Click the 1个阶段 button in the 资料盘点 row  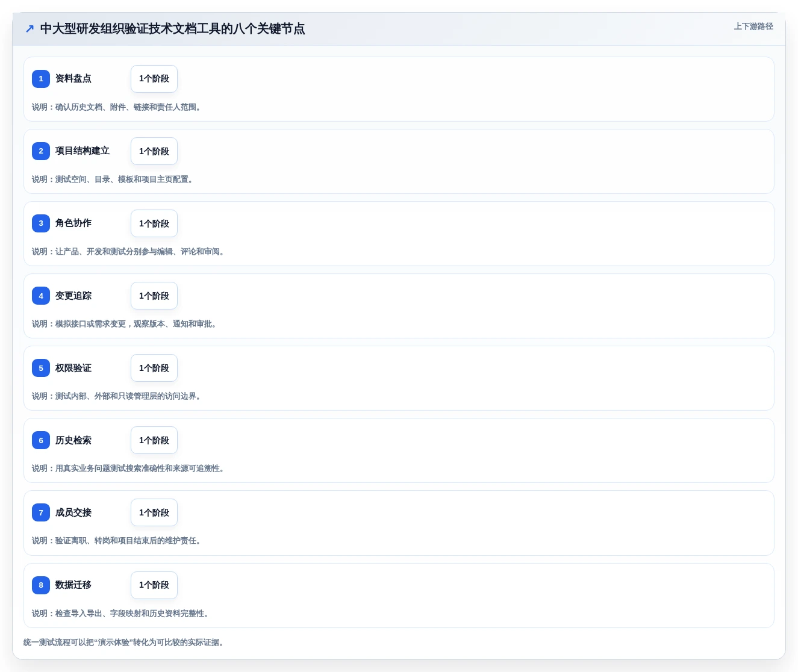pyautogui.click(x=154, y=79)
